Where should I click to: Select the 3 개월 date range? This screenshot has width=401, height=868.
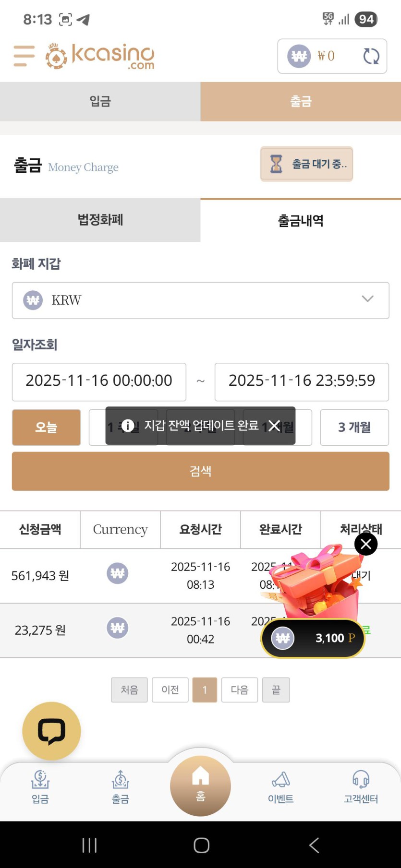click(354, 427)
